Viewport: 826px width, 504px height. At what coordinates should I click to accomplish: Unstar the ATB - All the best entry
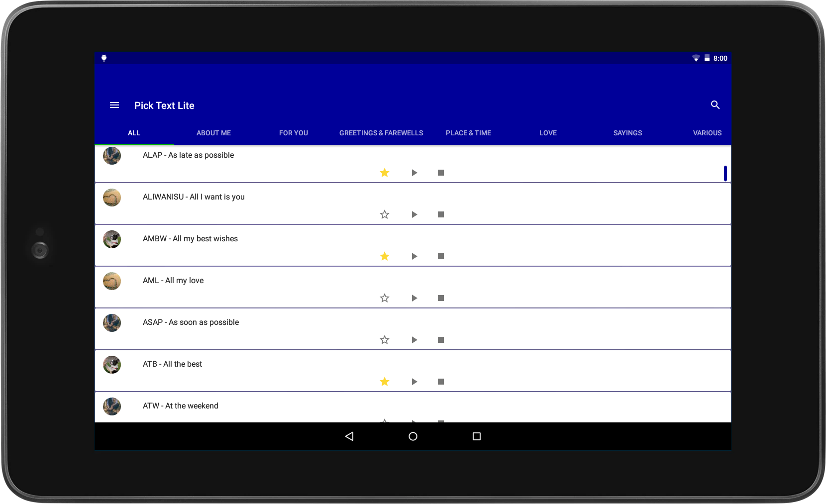[x=385, y=382]
